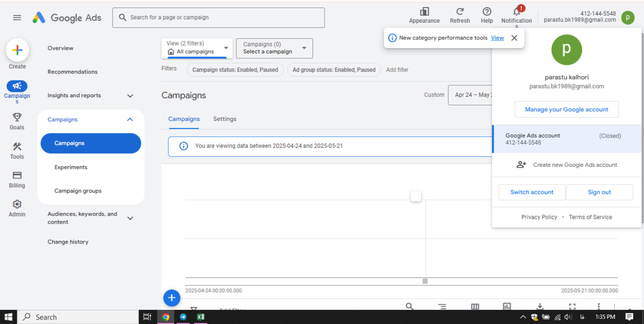Click the Create plus button

[x=17, y=50]
